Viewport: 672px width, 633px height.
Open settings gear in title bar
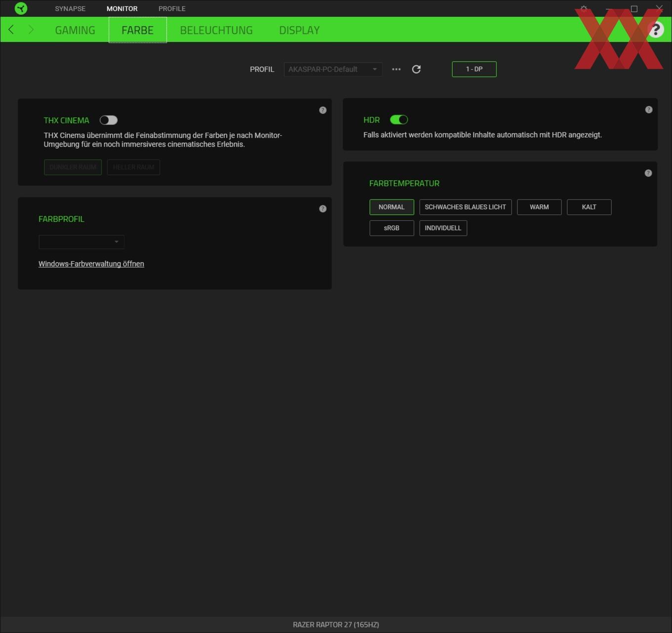pyautogui.click(x=584, y=8)
